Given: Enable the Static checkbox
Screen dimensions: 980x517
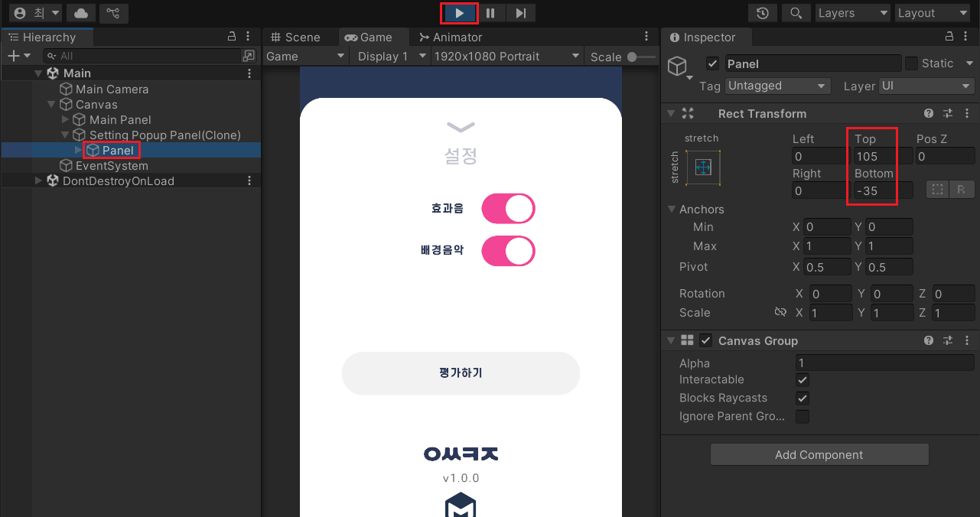Looking at the screenshot, I should [x=911, y=63].
